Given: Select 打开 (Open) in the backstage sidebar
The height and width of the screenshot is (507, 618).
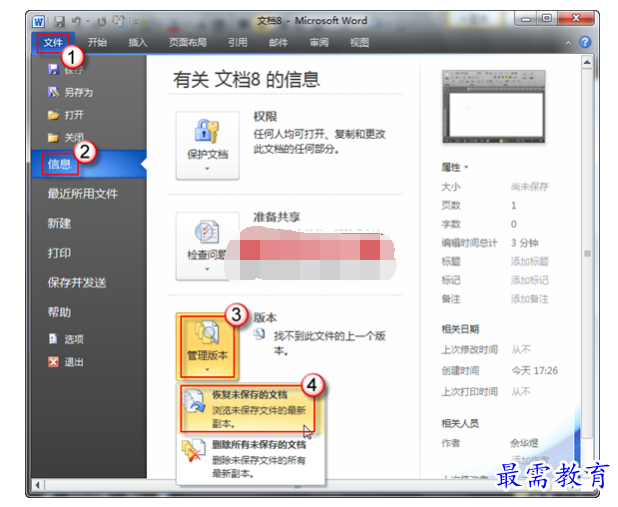Looking at the screenshot, I should click(x=66, y=115).
